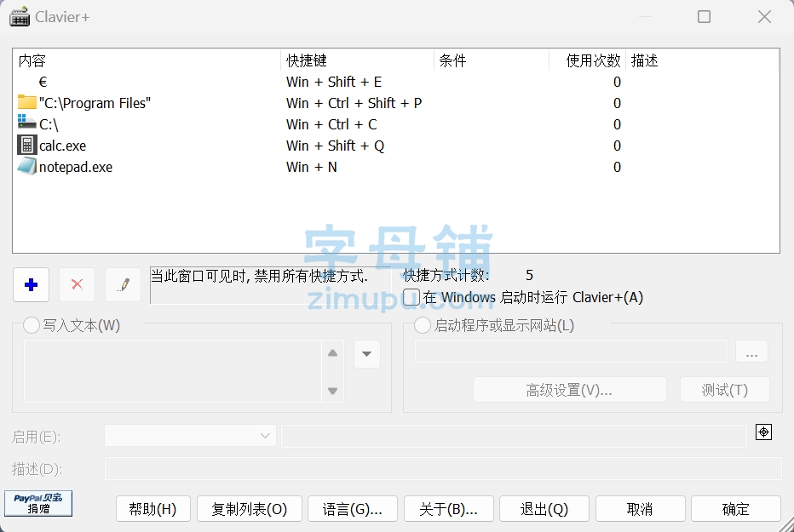Click the C:\ drive icon in list
This screenshot has width=794, height=532.
coord(27,123)
